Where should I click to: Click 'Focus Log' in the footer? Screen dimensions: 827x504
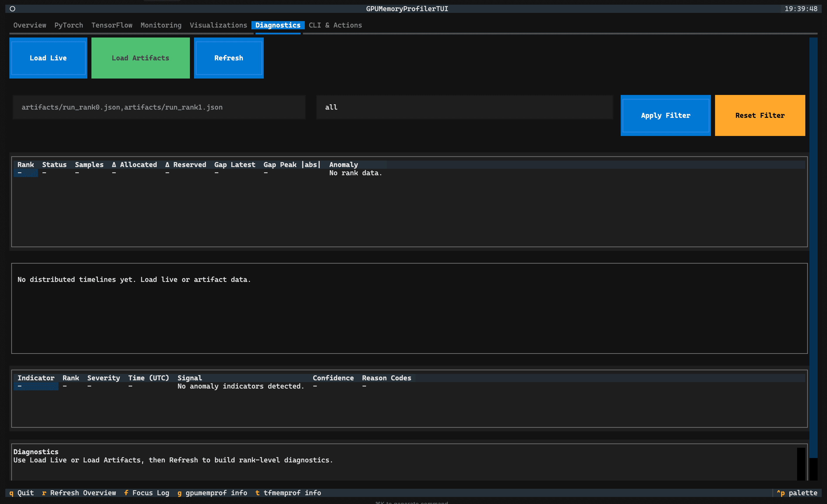coord(147,493)
